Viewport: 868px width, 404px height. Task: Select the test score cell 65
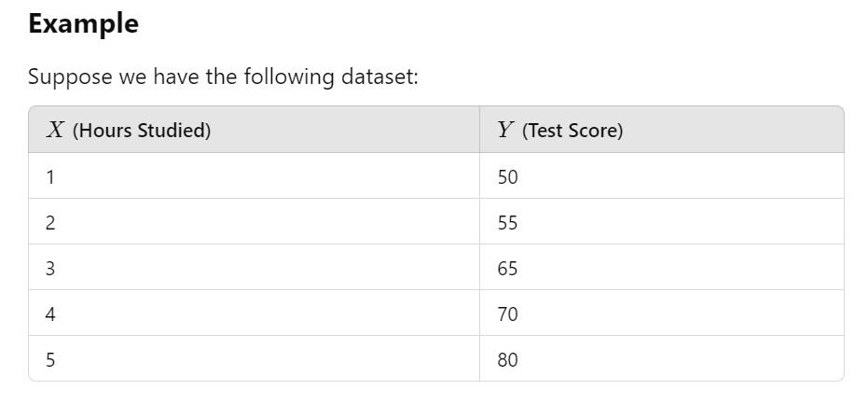pyautogui.click(x=507, y=269)
